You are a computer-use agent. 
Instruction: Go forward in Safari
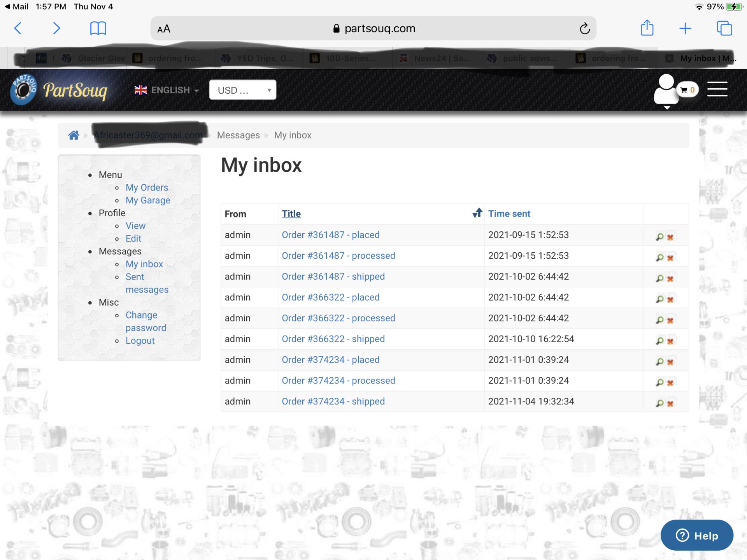coord(56,28)
